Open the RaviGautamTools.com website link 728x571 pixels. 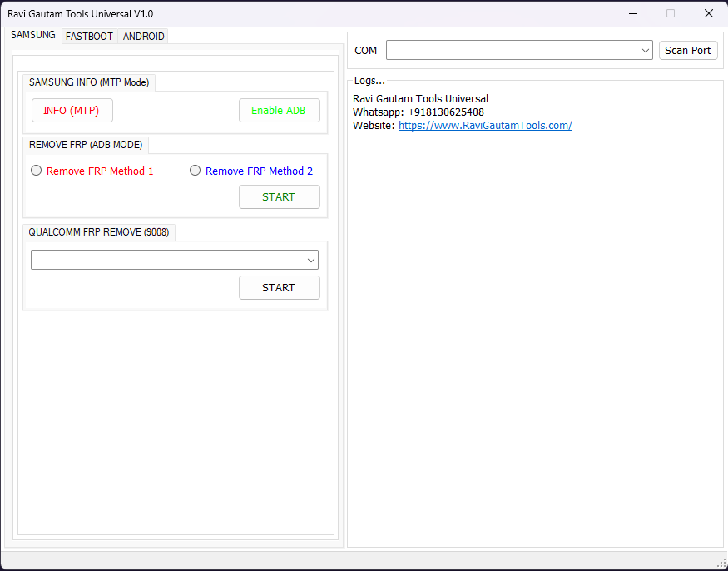485,126
